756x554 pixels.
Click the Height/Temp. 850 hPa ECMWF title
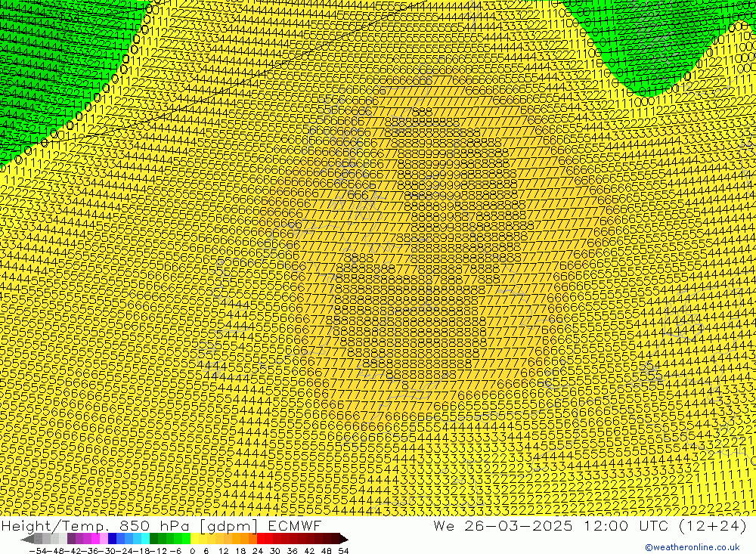(161, 525)
